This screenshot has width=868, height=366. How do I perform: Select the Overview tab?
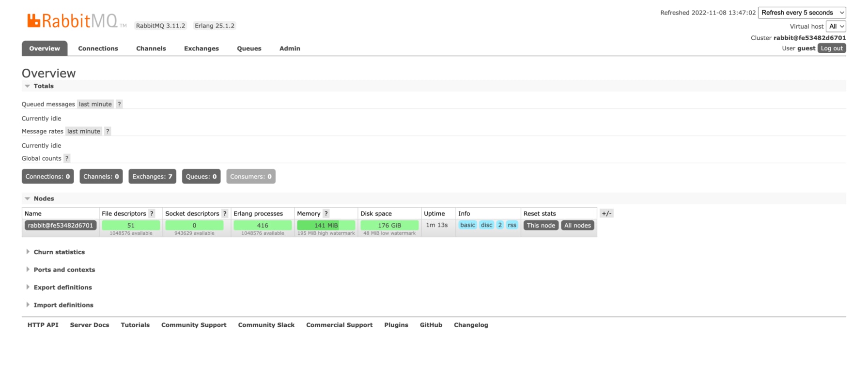point(45,48)
